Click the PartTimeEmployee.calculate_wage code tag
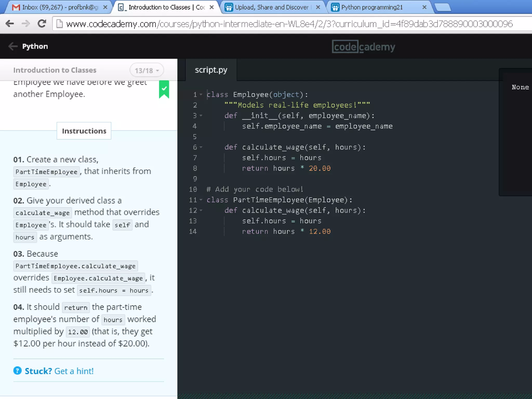 [x=76, y=266]
